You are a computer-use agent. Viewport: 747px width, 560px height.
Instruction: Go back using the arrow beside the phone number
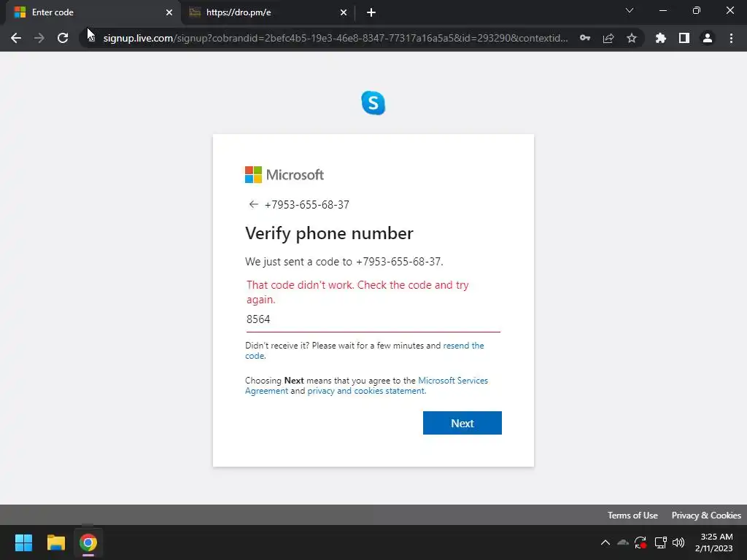(x=253, y=204)
